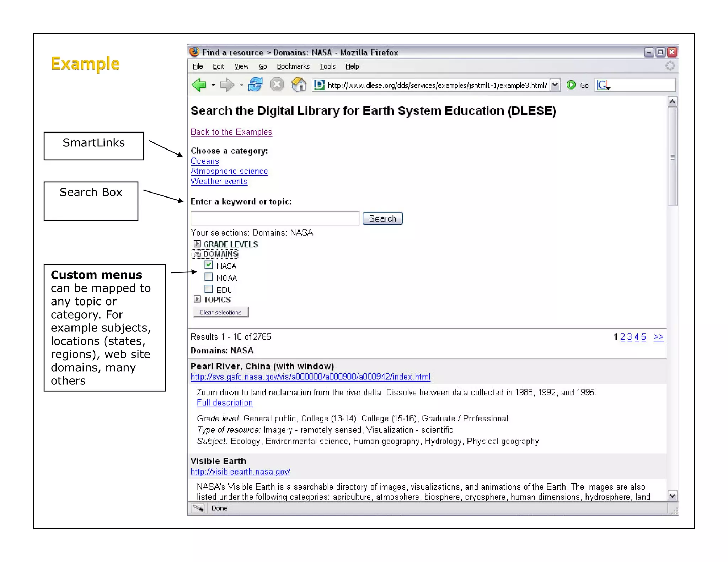Screen dimensions: 728x562
Task: Click the Reload page icon
Action: (255, 85)
